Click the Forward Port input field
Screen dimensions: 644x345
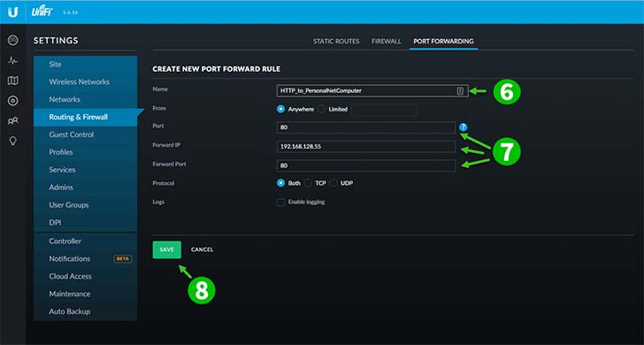click(x=366, y=165)
